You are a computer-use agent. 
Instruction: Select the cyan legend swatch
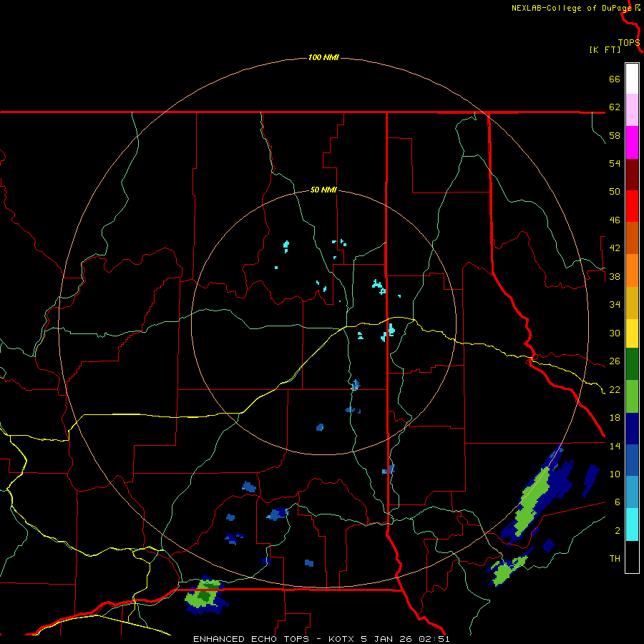click(632, 525)
